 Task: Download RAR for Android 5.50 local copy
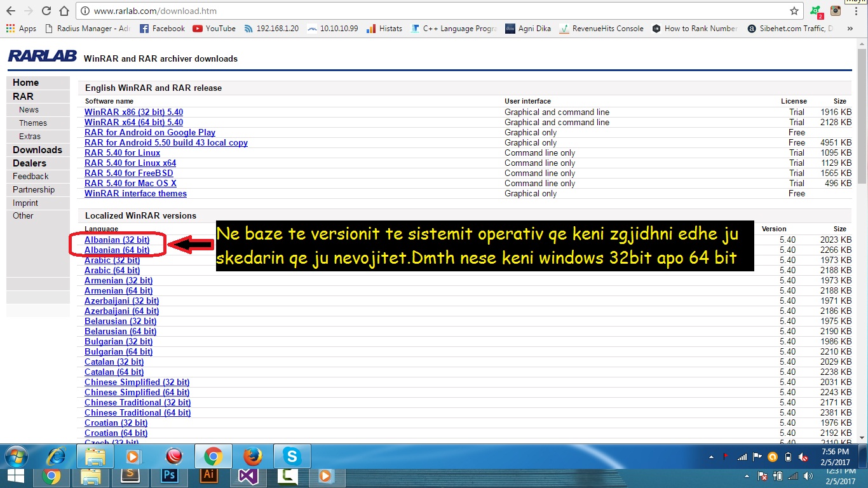(x=166, y=142)
